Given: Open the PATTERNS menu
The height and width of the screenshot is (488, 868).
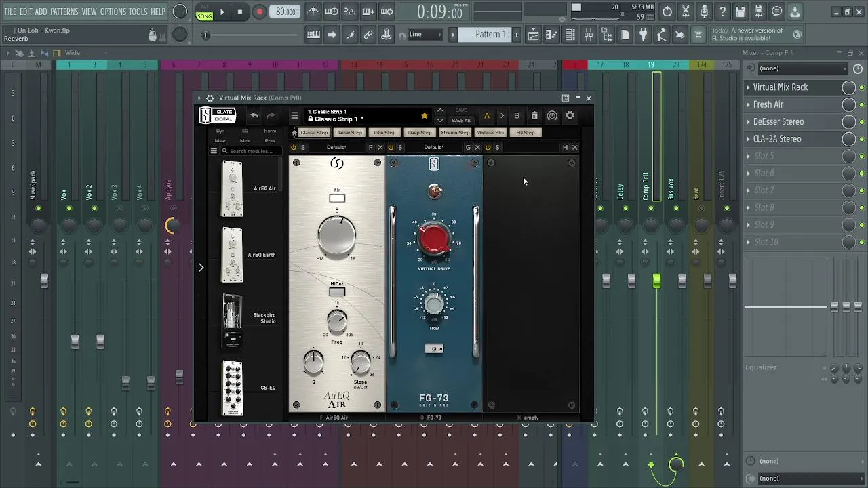Looking at the screenshot, I should [x=64, y=12].
